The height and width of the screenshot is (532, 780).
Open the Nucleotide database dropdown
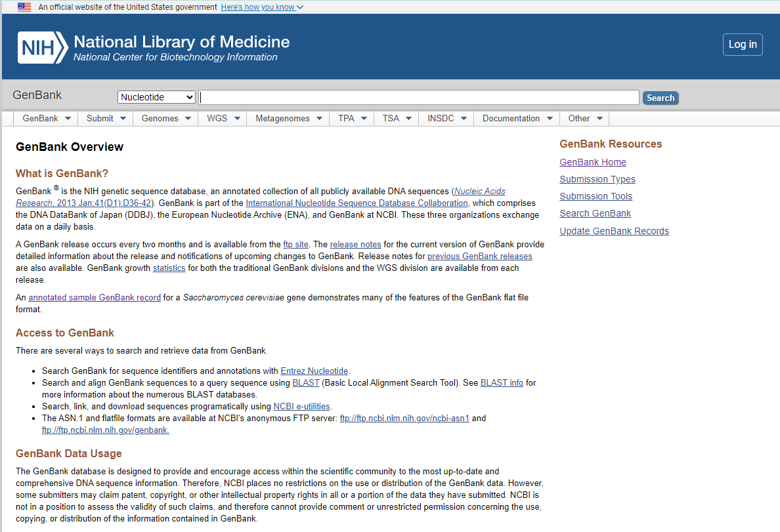pyautogui.click(x=156, y=98)
